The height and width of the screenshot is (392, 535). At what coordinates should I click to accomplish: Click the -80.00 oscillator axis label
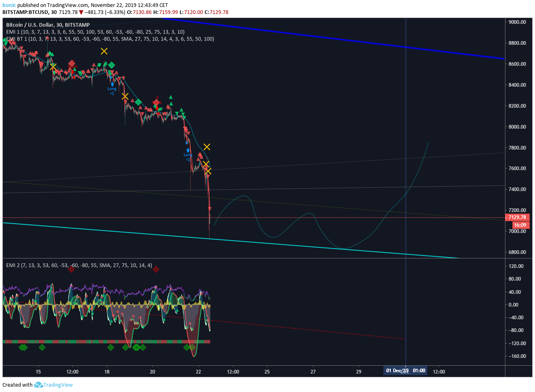(x=516, y=330)
